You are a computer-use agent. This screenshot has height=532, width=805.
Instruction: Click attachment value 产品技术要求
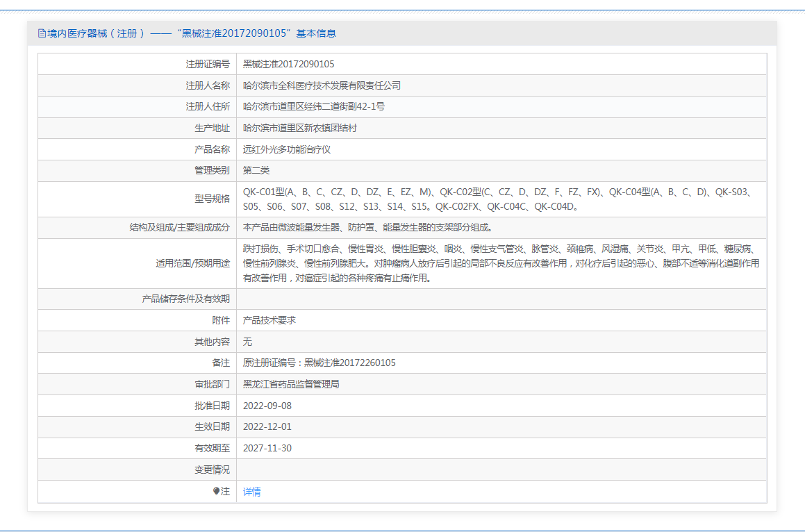269,320
